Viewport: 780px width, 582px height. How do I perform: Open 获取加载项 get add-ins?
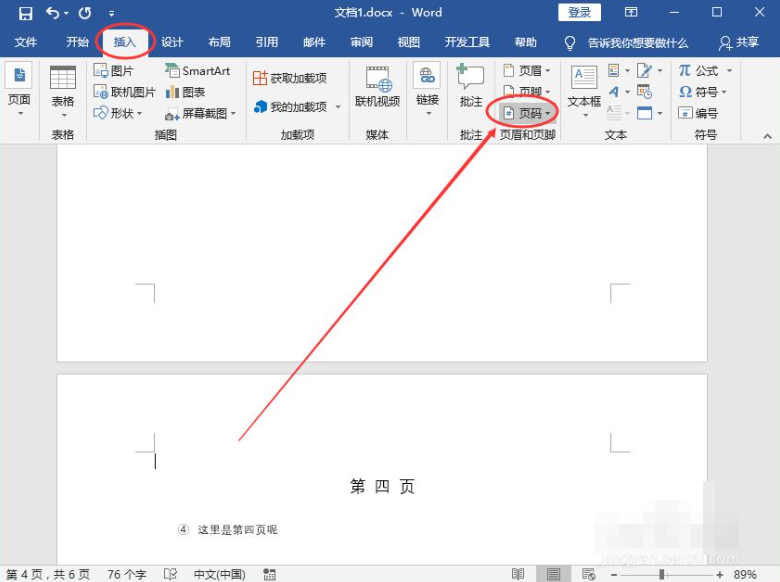click(290, 78)
